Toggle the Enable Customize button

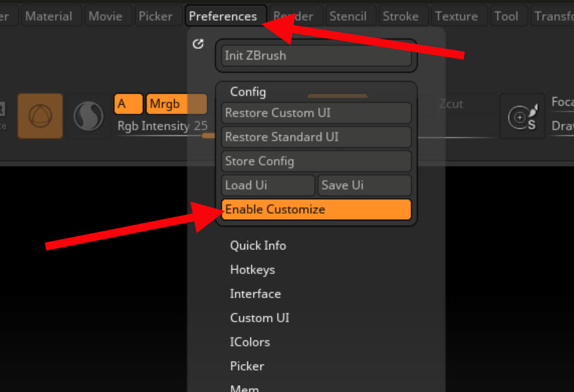[x=316, y=210]
